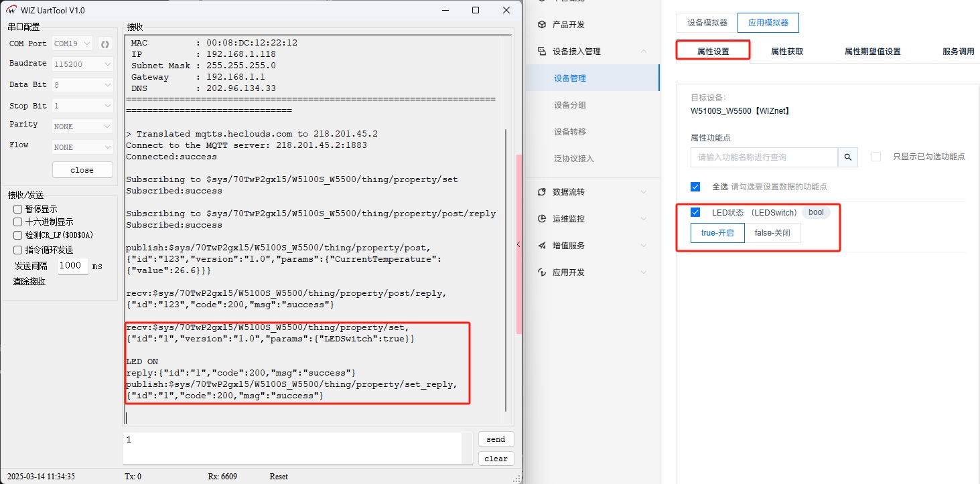Click the 运维监控 sidebar icon
This screenshot has width=980, height=484.
coord(542,219)
